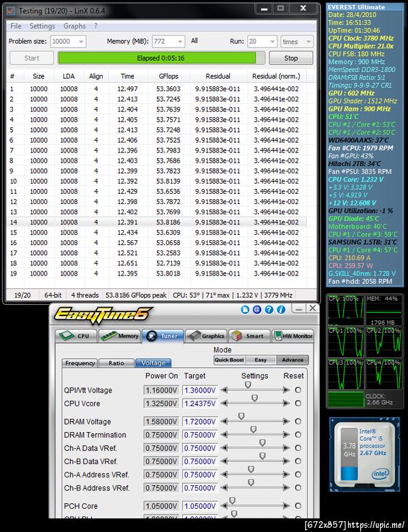
Task: Open the 'times' unit dropdown
Action: pos(296,41)
